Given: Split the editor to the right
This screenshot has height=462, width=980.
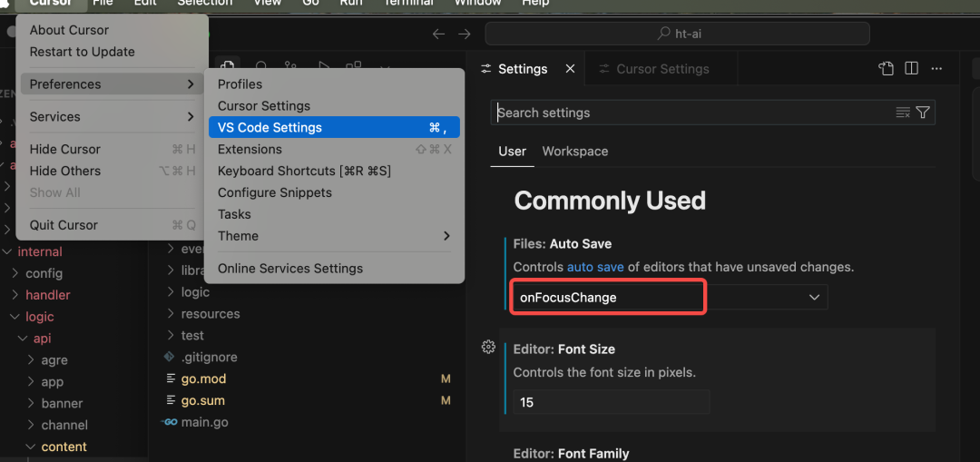Looking at the screenshot, I should (911, 69).
